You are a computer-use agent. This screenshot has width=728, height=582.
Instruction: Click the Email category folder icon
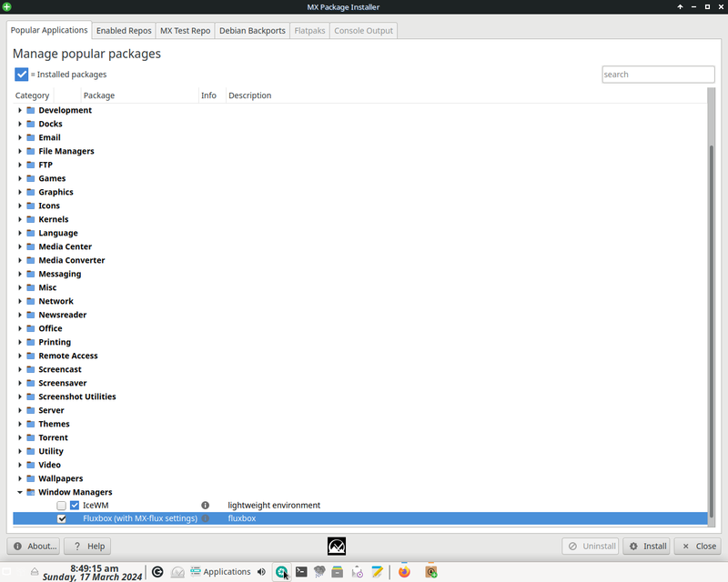(31, 137)
